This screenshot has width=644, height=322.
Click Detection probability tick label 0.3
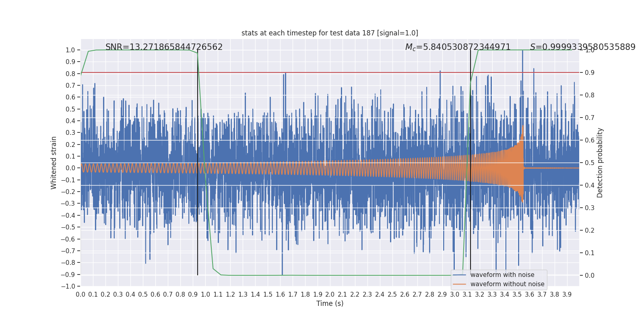tap(590, 208)
